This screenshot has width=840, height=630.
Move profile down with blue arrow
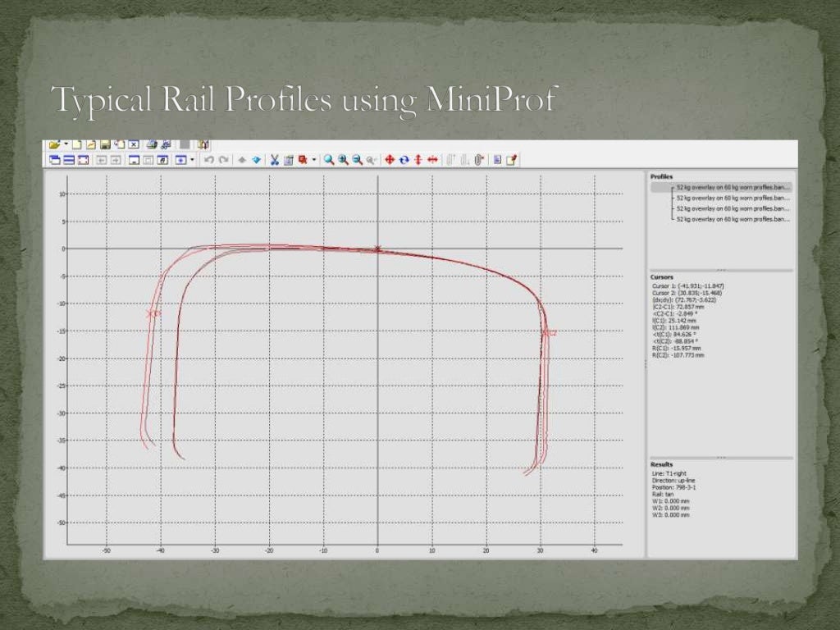(257, 160)
